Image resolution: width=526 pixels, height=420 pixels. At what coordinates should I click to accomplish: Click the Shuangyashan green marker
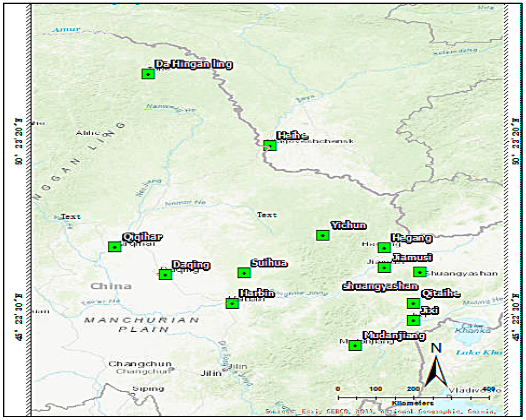click(x=419, y=272)
